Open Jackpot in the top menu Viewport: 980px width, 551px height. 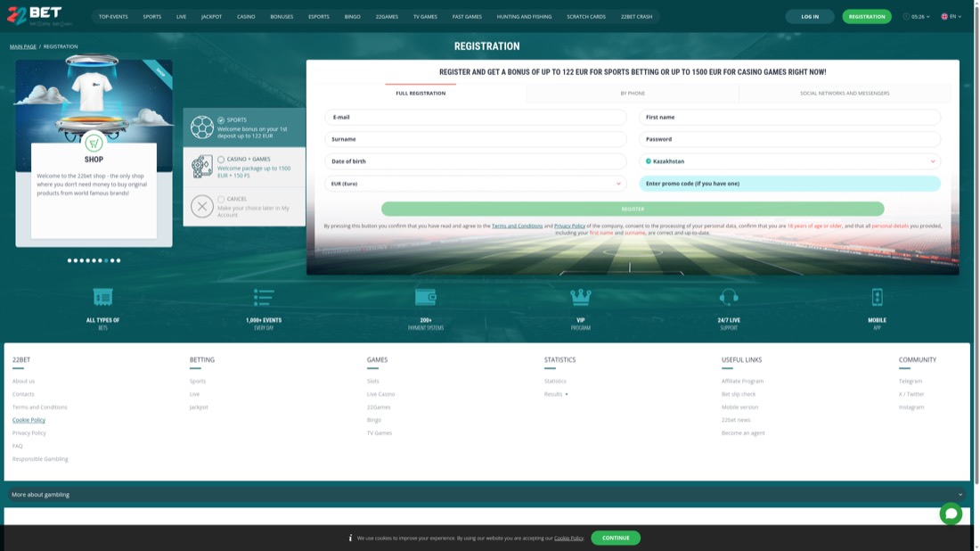pos(211,17)
